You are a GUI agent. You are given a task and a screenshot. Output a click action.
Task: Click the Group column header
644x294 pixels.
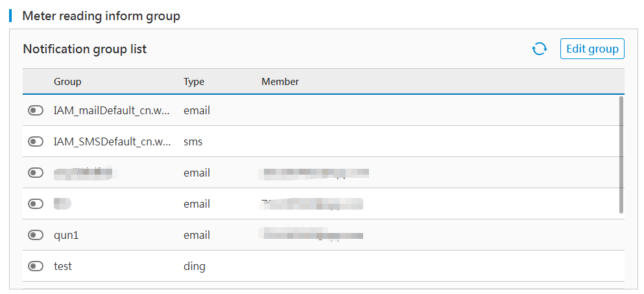tap(67, 82)
